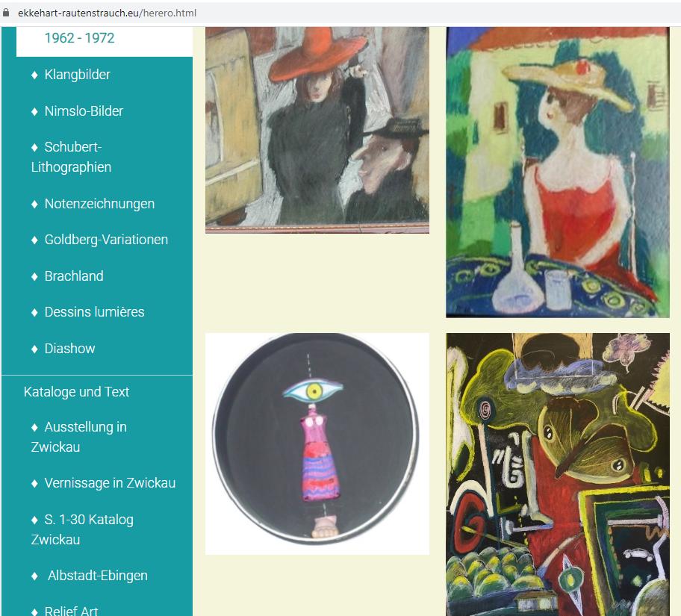
Task: Open the Brachland page
Action: point(74,276)
